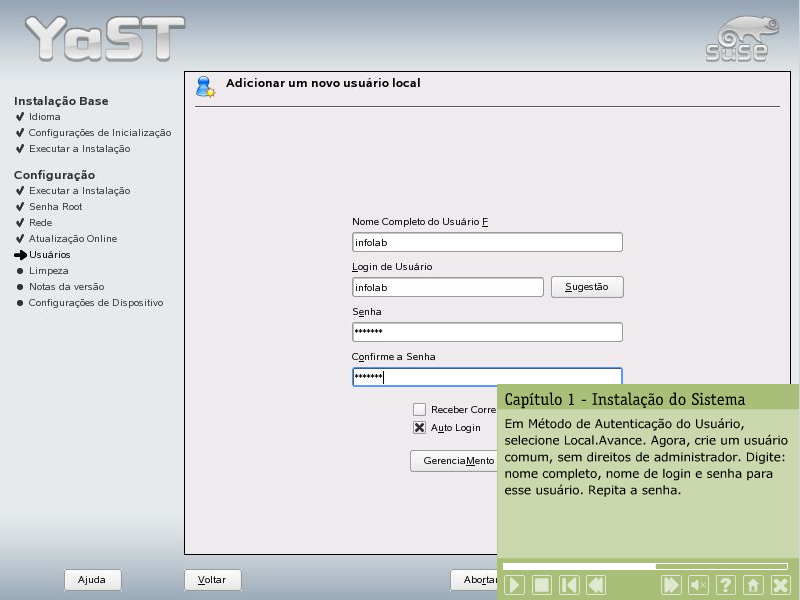This screenshot has height=600, width=800.
Task: Click the user icon beside the page title
Action: (205, 86)
